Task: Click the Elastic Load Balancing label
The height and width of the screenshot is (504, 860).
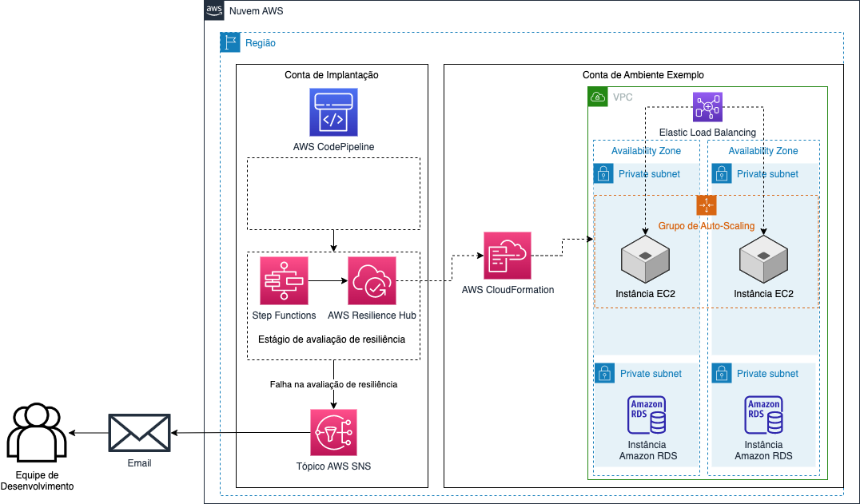Action: click(707, 133)
